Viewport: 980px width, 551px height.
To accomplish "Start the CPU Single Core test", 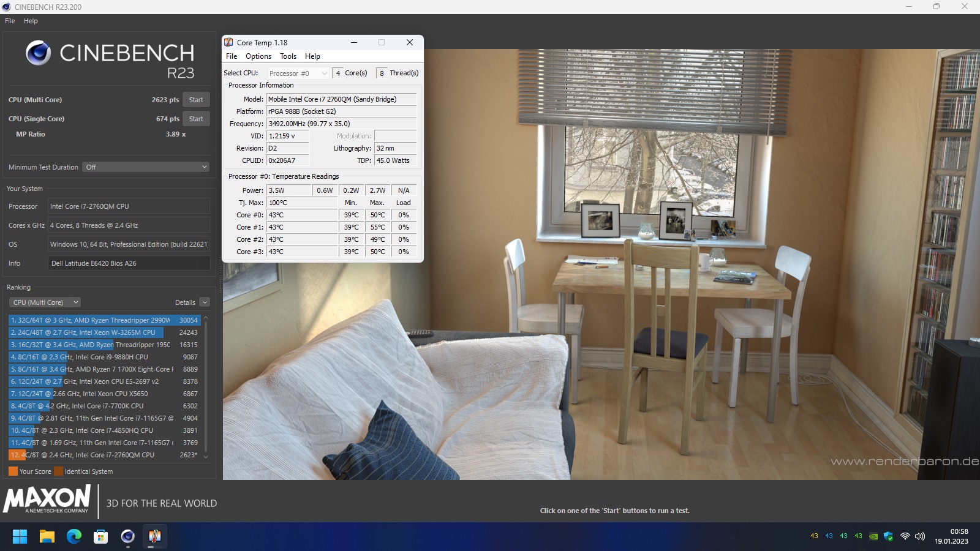I will click(196, 118).
